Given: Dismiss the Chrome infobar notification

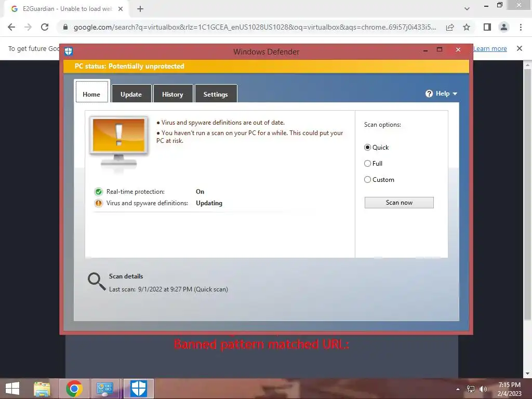Looking at the screenshot, I should (520, 48).
